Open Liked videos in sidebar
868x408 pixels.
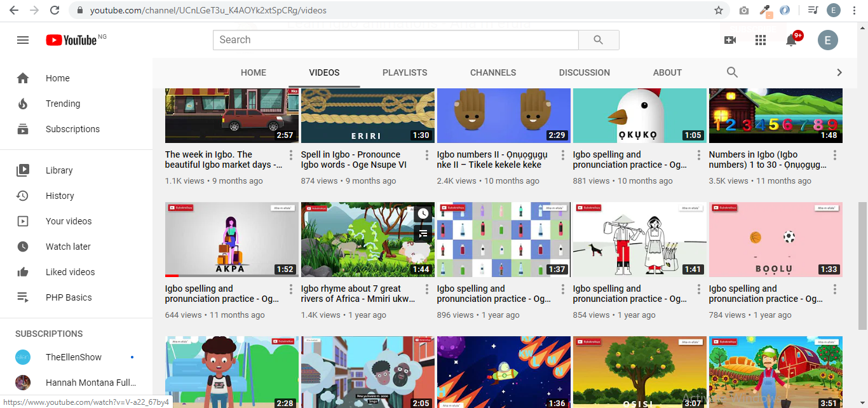pos(70,272)
